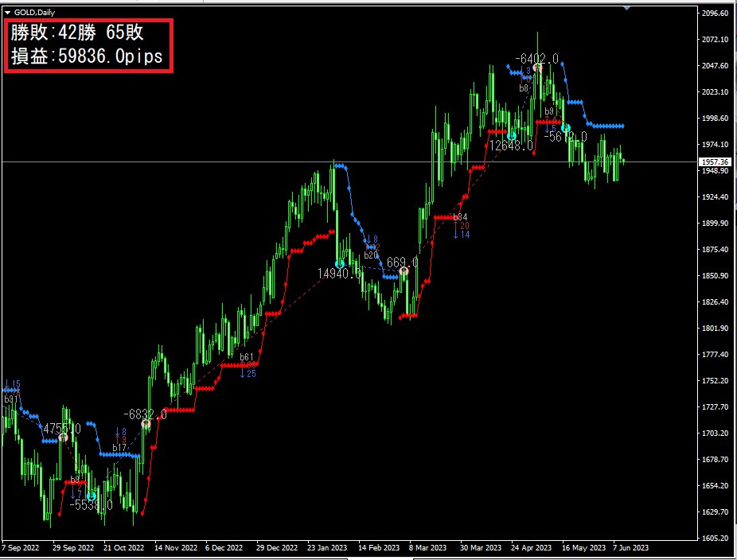Select the cyan trade marker beside 14940.0
The height and width of the screenshot is (560, 737).
339,264
